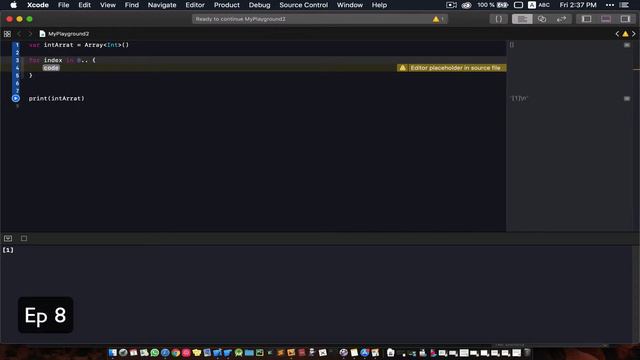The height and width of the screenshot is (360, 640).
Task: Click the square stop icon in debug bar
Action: [x=24, y=238]
